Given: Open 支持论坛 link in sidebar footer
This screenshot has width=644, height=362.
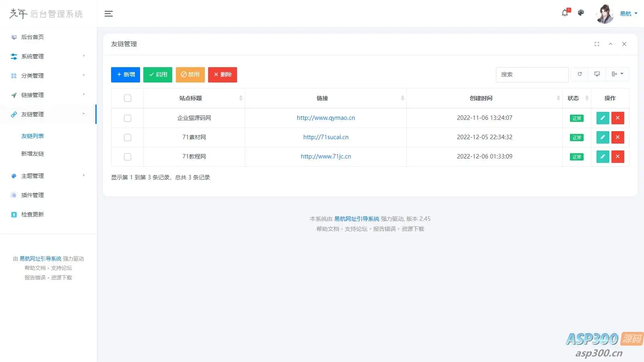Looking at the screenshot, I should [x=62, y=268].
